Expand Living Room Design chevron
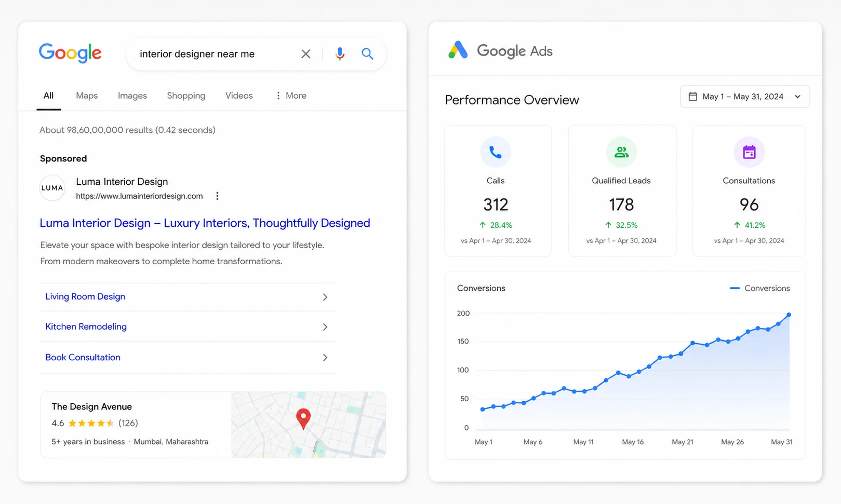The width and height of the screenshot is (841, 504). point(325,297)
